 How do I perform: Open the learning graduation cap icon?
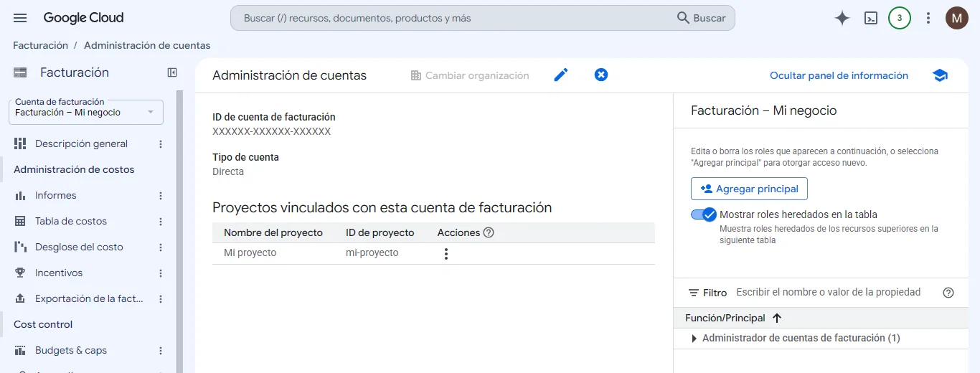click(940, 75)
